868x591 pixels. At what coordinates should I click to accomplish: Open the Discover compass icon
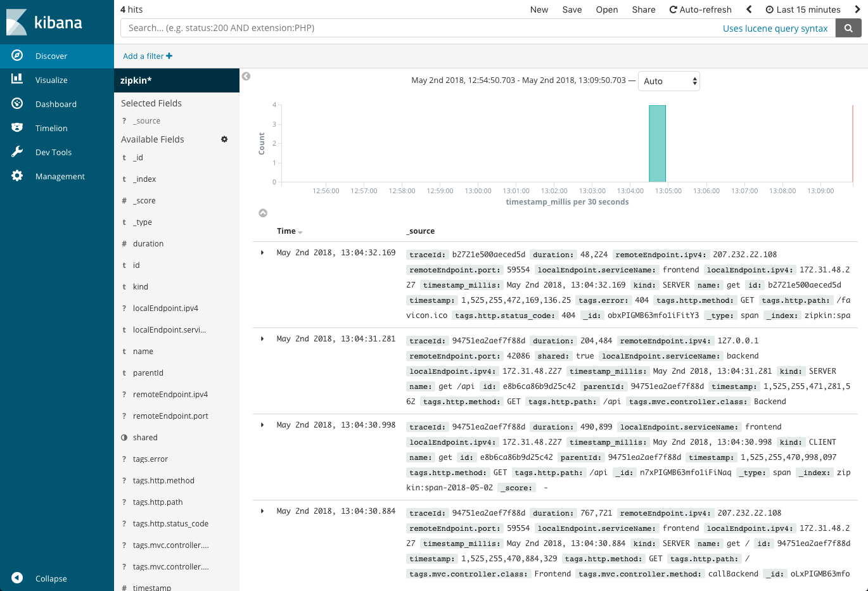17,56
